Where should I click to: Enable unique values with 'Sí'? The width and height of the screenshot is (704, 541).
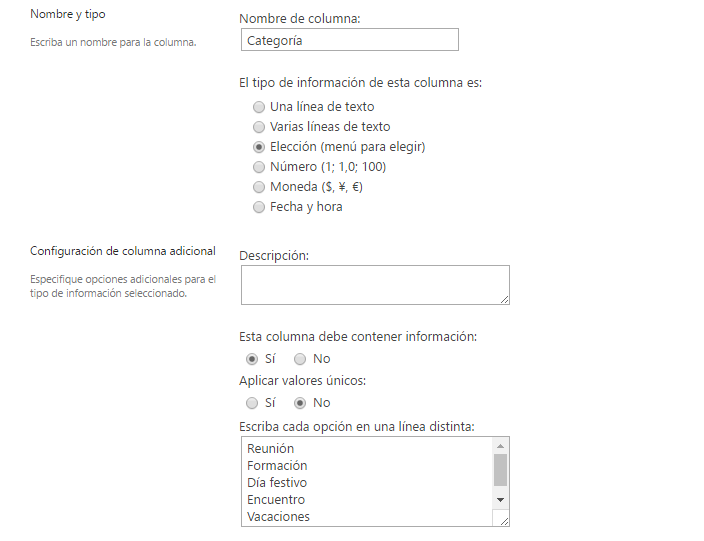(252, 403)
